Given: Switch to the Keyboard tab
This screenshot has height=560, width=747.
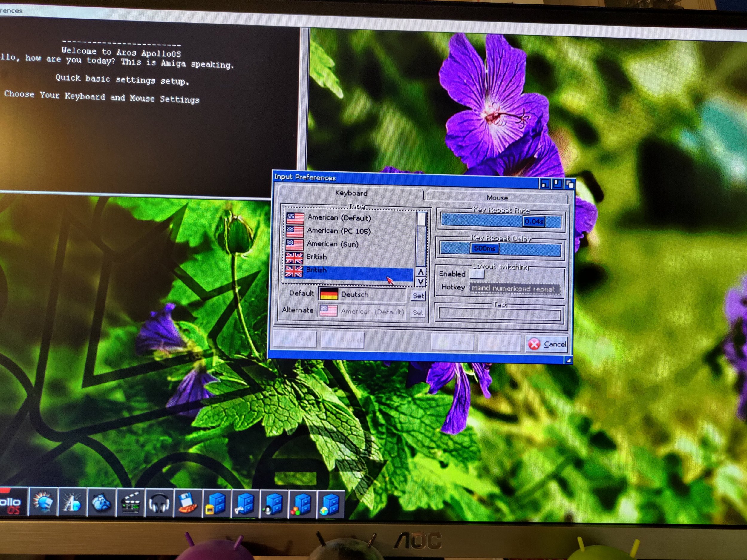Looking at the screenshot, I should [x=351, y=193].
